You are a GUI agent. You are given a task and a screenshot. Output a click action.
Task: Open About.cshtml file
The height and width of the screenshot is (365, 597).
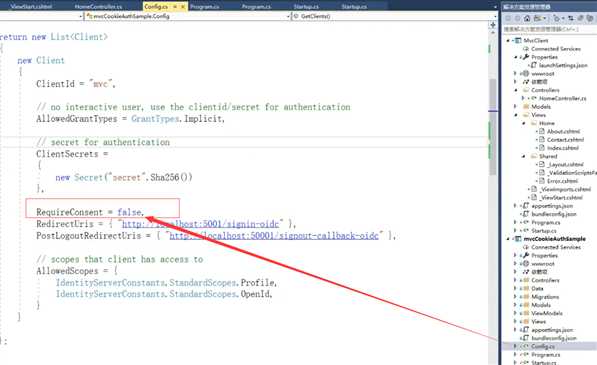[x=563, y=131]
